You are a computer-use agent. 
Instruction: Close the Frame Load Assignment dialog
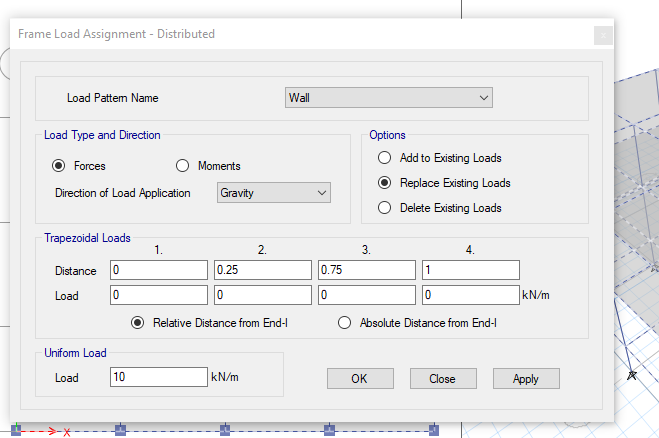(x=603, y=35)
